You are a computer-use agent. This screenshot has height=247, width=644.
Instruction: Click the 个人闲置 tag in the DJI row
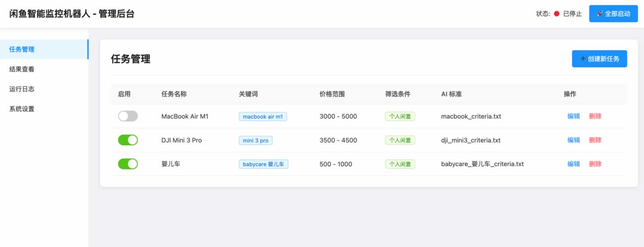coord(400,140)
